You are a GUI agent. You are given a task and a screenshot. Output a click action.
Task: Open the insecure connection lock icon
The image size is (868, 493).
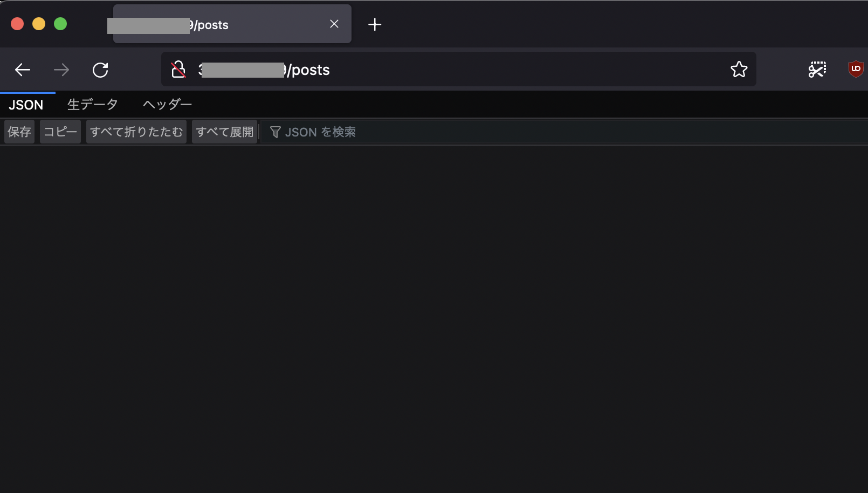[178, 70]
